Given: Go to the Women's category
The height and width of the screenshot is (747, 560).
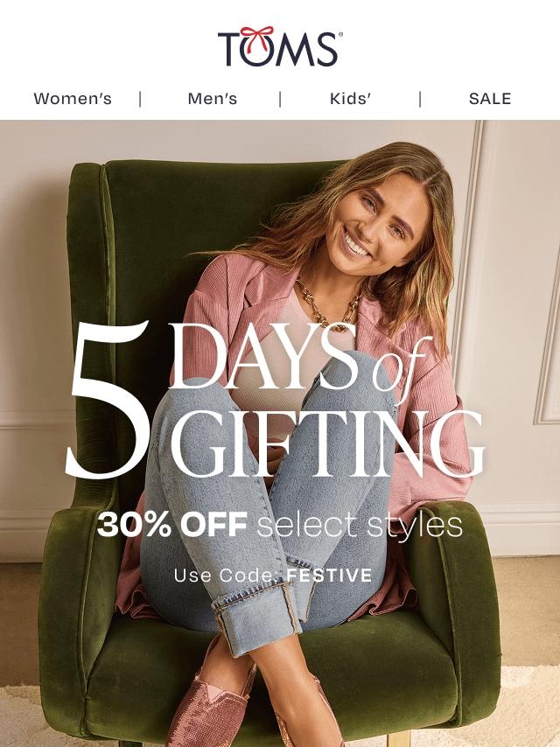Looking at the screenshot, I should [x=73, y=99].
